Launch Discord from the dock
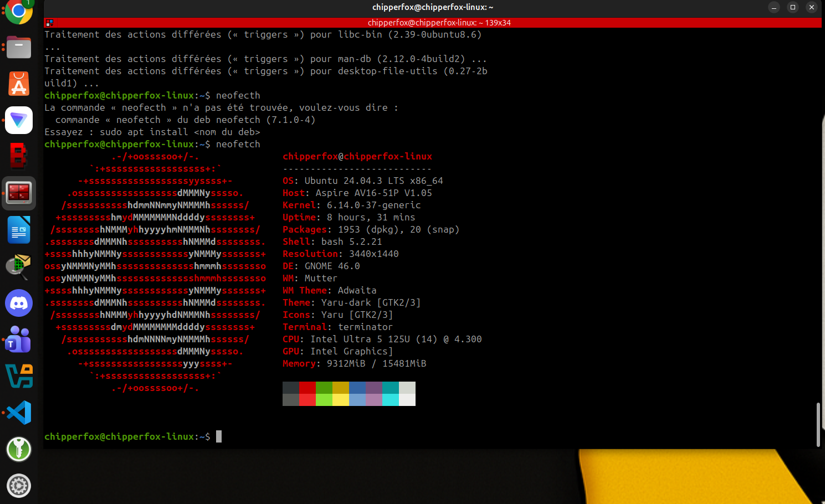This screenshot has height=504, width=825. (18, 303)
